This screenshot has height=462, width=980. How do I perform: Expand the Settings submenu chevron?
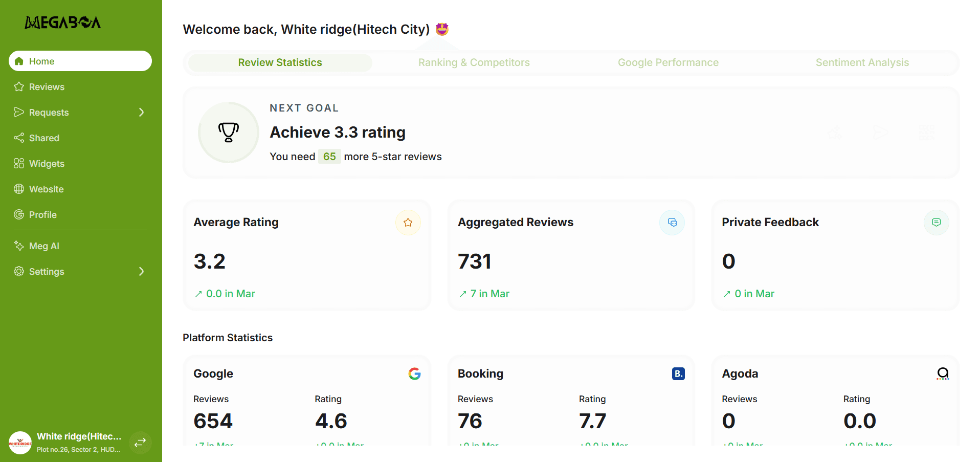pos(142,271)
